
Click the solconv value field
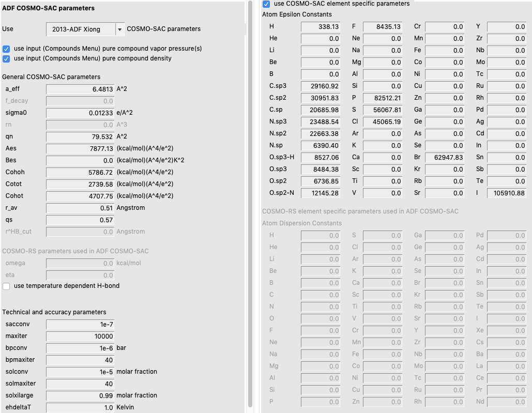[80, 372]
